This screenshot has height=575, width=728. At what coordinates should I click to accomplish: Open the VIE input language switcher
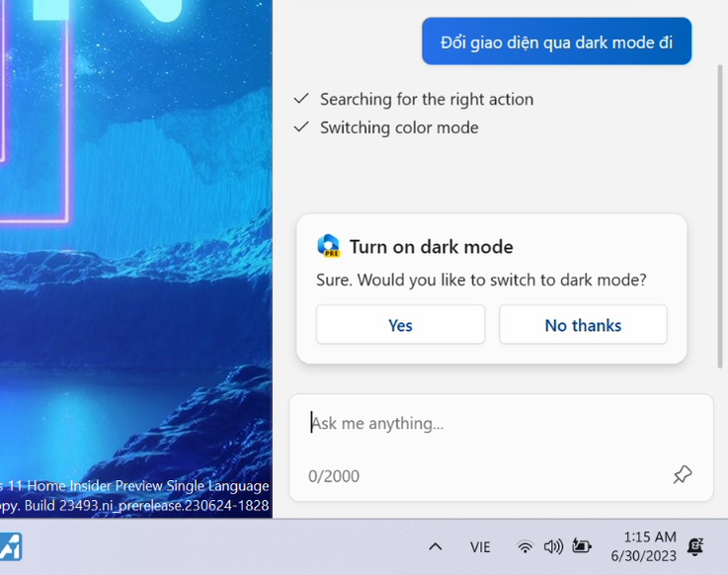[480, 546]
